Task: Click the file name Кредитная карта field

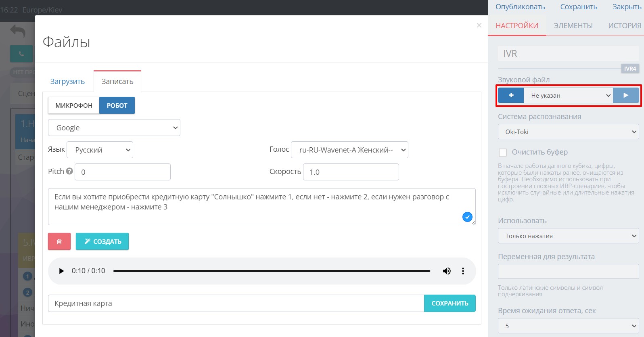Action: (236, 303)
